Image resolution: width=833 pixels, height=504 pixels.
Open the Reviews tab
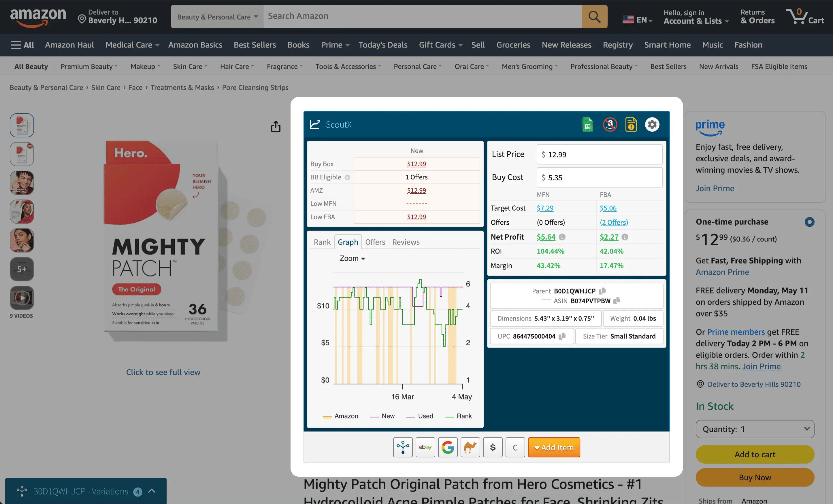(x=406, y=242)
